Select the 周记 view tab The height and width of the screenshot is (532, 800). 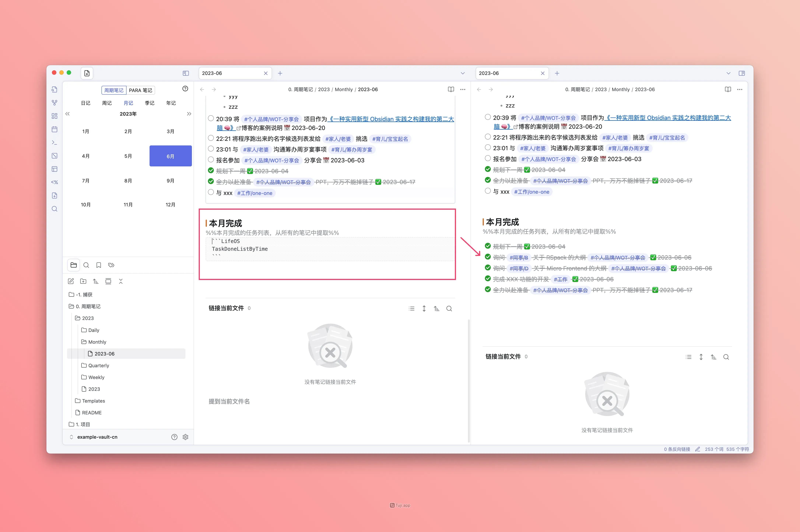pyautogui.click(x=107, y=103)
